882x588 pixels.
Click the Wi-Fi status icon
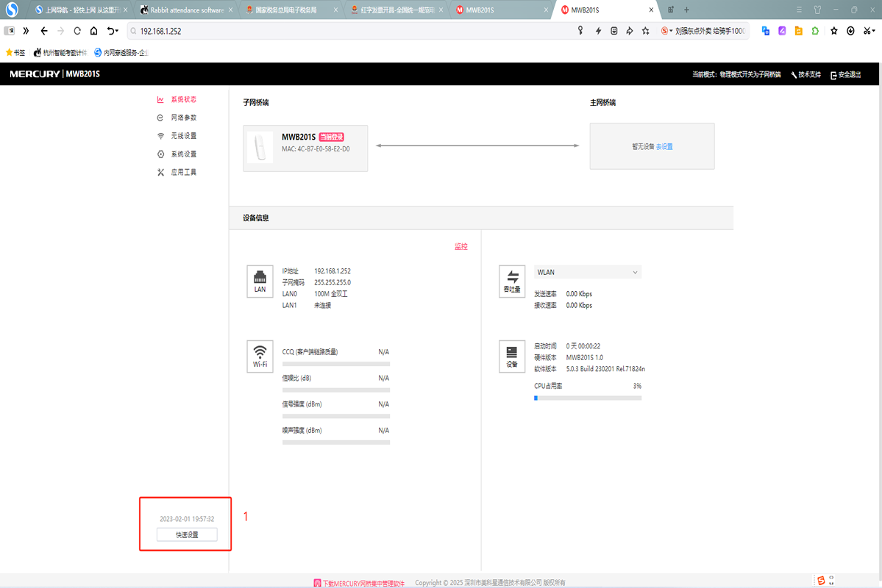point(260,356)
